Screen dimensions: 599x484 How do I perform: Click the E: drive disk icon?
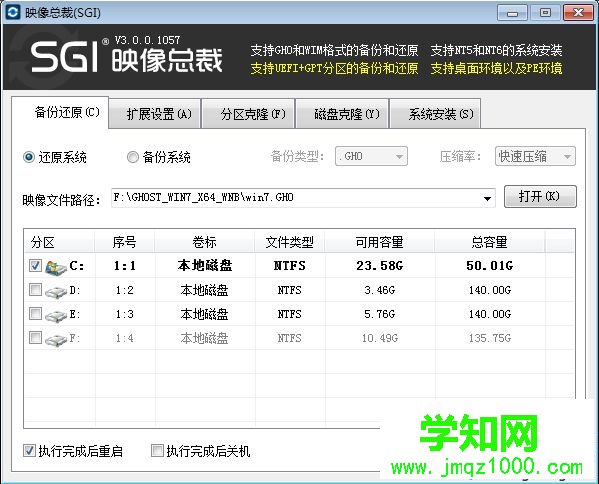click(x=56, y=316)
